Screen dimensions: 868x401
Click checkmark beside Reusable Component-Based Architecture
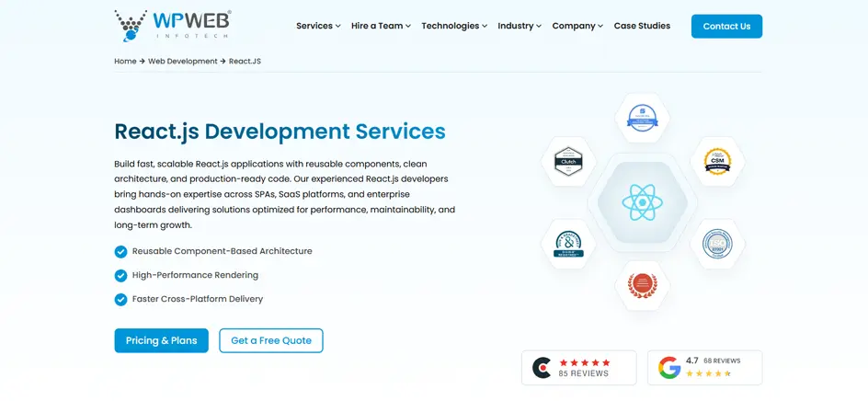(120, 251)
